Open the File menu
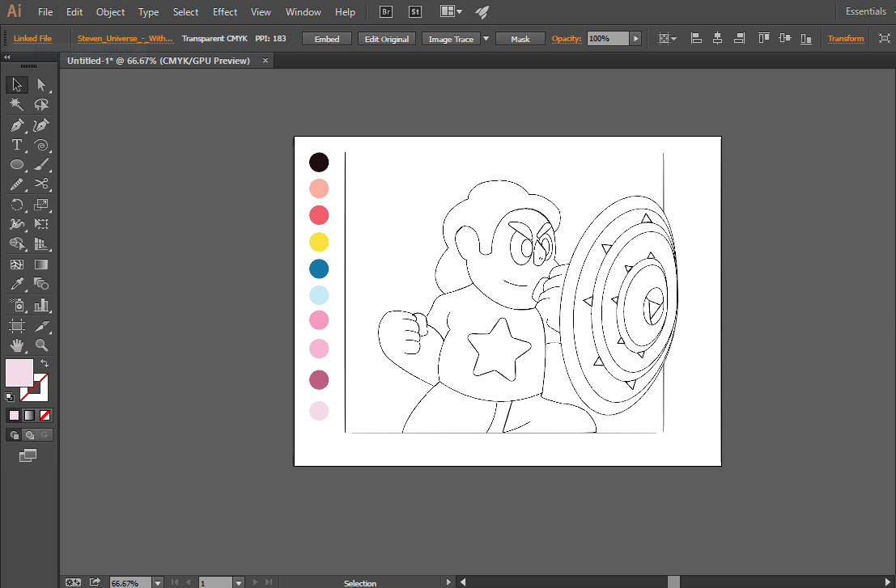896x588 pixels. (45, 12)
